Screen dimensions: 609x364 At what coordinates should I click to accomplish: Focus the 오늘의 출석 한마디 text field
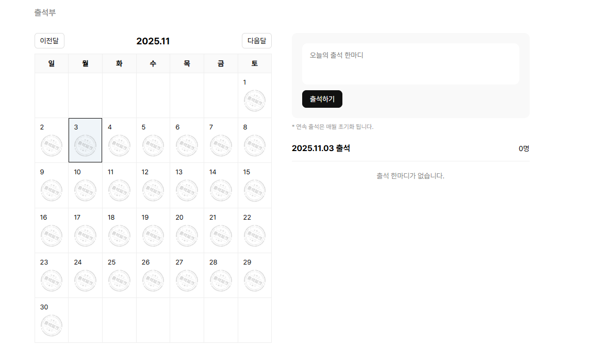pyautogui.click(x=410, y=63)
